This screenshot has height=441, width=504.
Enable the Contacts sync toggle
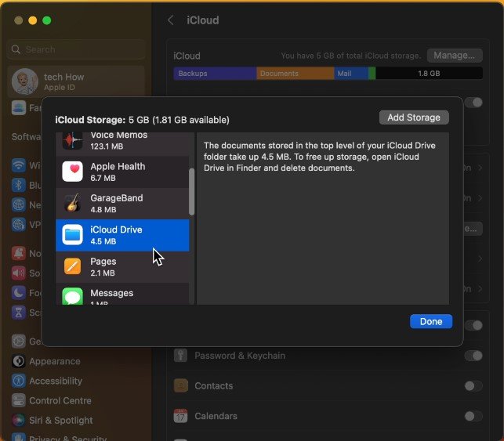point(473,386)
